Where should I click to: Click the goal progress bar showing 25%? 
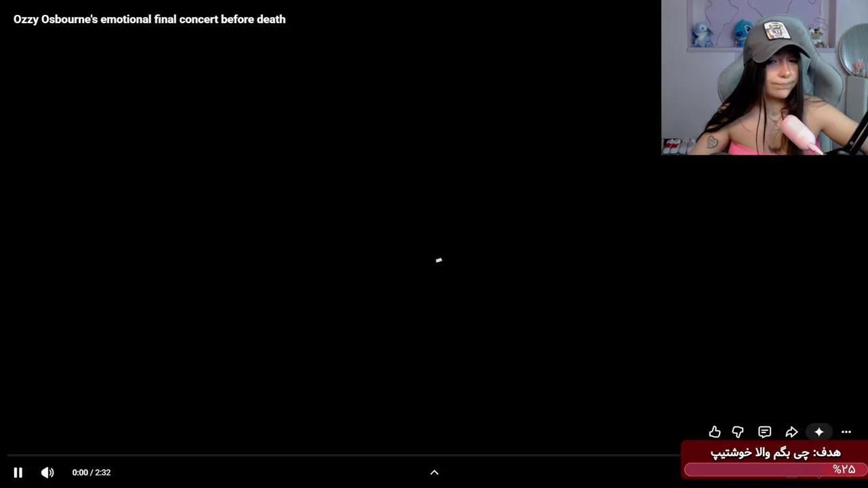tap(775, 469)
